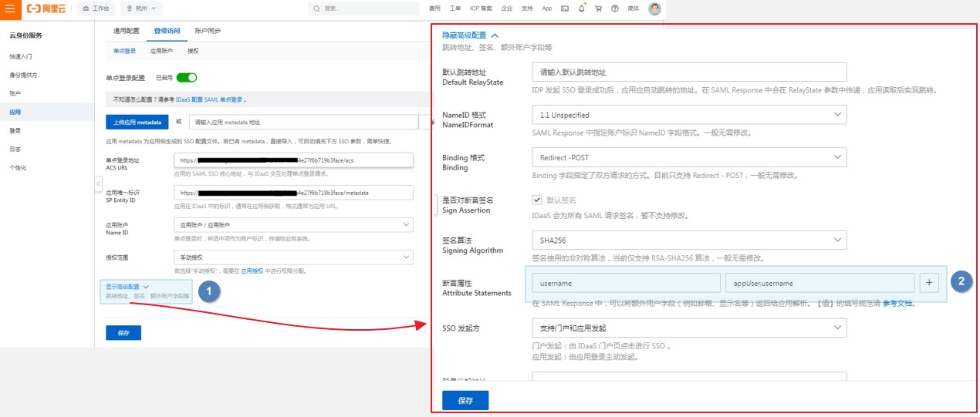Image resolution: width=980 pixels, height=417 pixels.
Task: Click the Alibaba Cloud logo
Action: [46, 8]
